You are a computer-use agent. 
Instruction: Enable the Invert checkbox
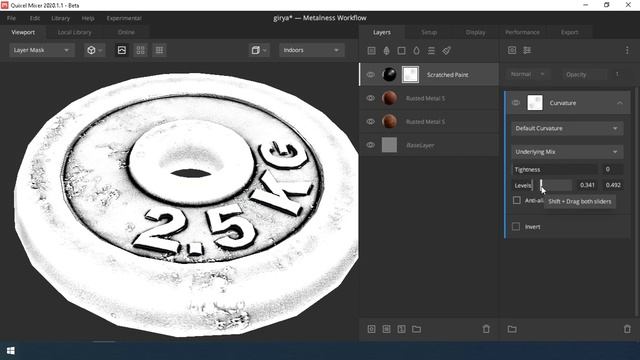516,227
